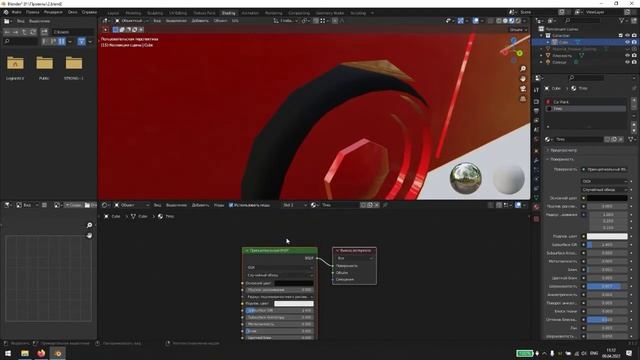
Task: Click the viewport pan hand icon
Action: click(x=523, y=79)
